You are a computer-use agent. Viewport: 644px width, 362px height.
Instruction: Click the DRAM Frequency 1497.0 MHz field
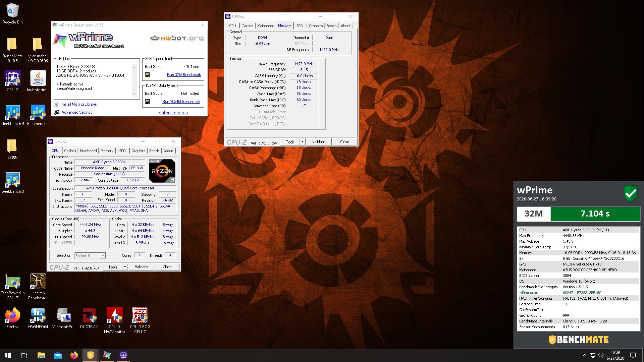click(x=304, y=64)
